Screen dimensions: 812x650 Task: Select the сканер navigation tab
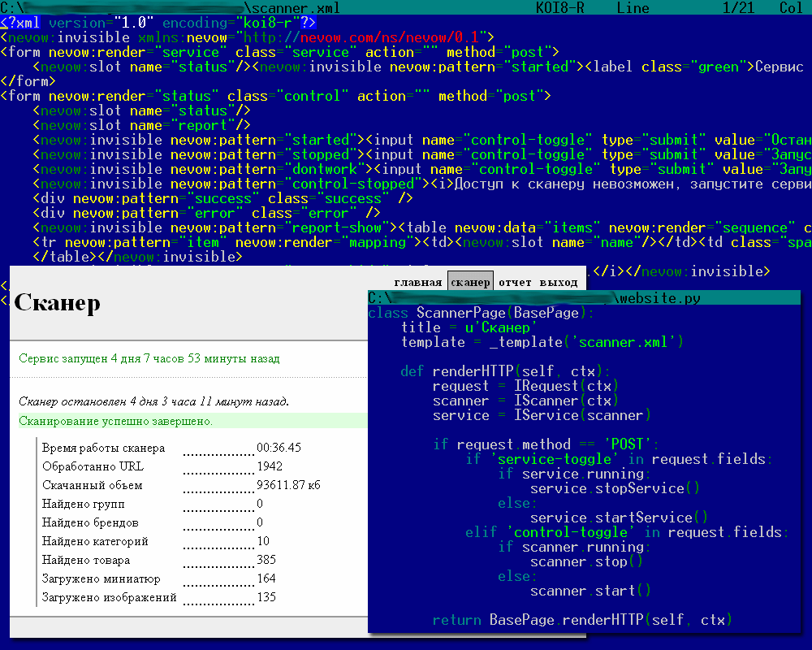tap(470, 282)
